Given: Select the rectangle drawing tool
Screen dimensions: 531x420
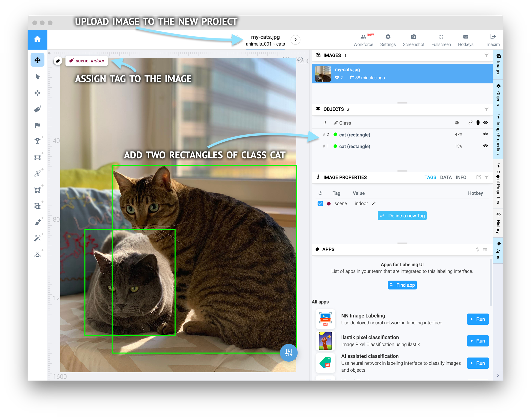Looking at the screenshot, I should pos(37,157).
